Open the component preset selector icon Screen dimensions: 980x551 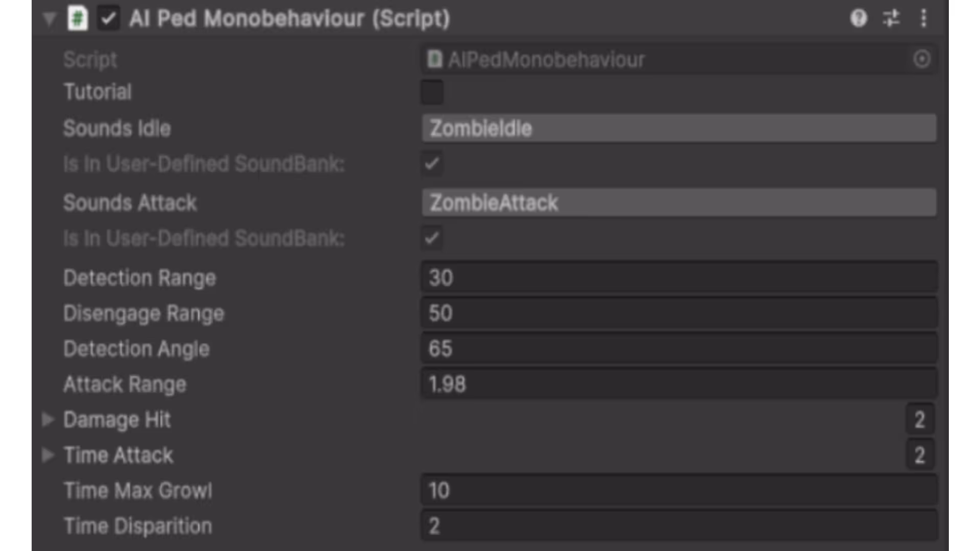(x=891, y=19)
